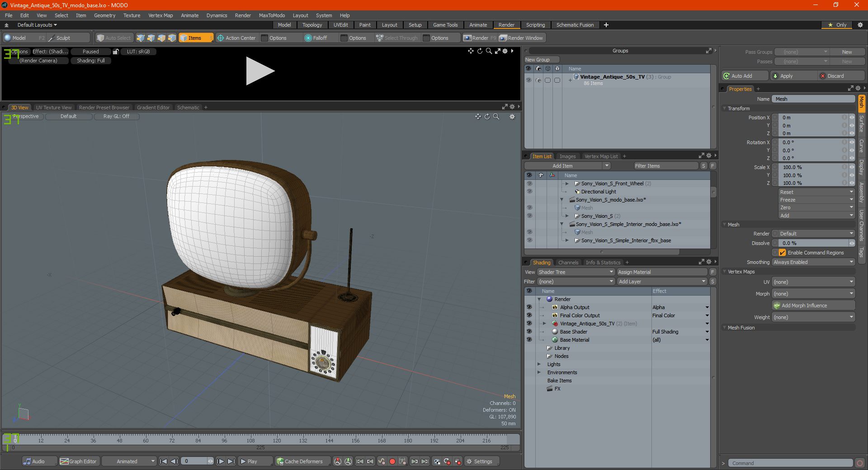Click the 3D viewport pan move icon

(x=478, y=117)
